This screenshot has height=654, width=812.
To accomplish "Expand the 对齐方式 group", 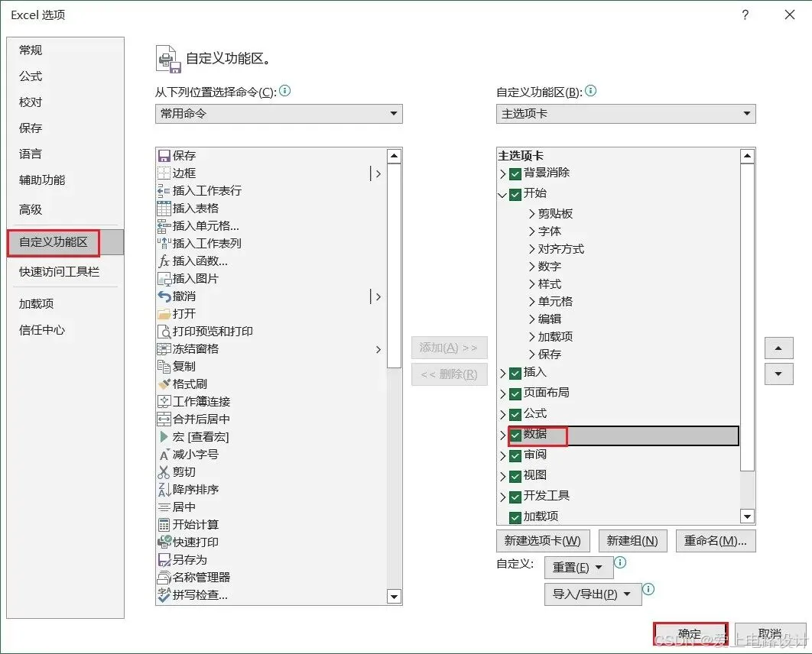I will click(x=531, y=249).
